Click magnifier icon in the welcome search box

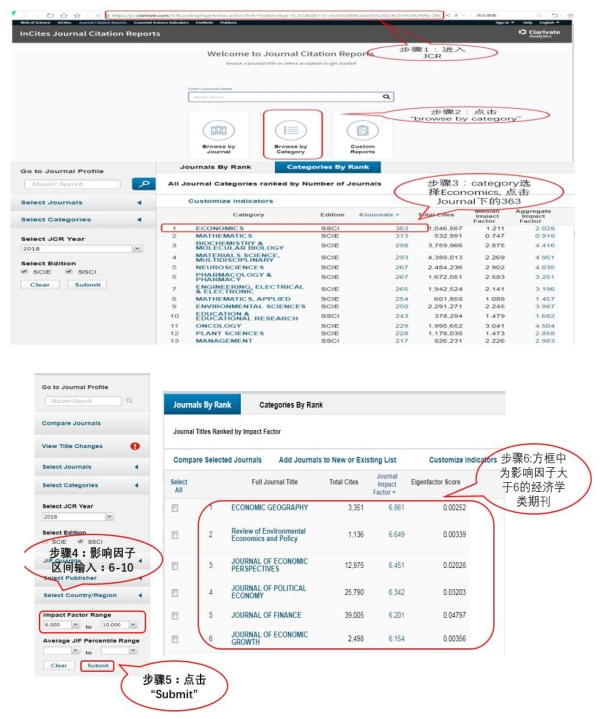[x=386, y=97]
